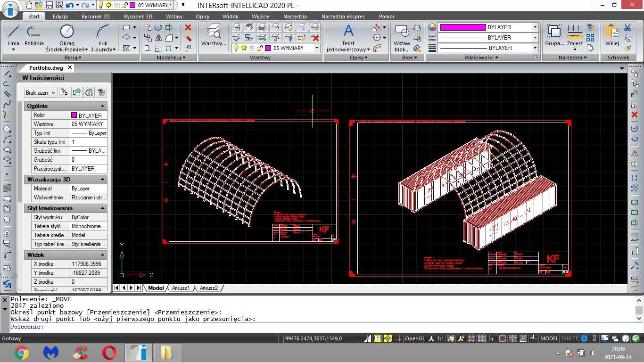Click the BYLAYER magenta color swatch
Image resolution: width=644 pixels, height=362 pixels.
pos(462,27)
